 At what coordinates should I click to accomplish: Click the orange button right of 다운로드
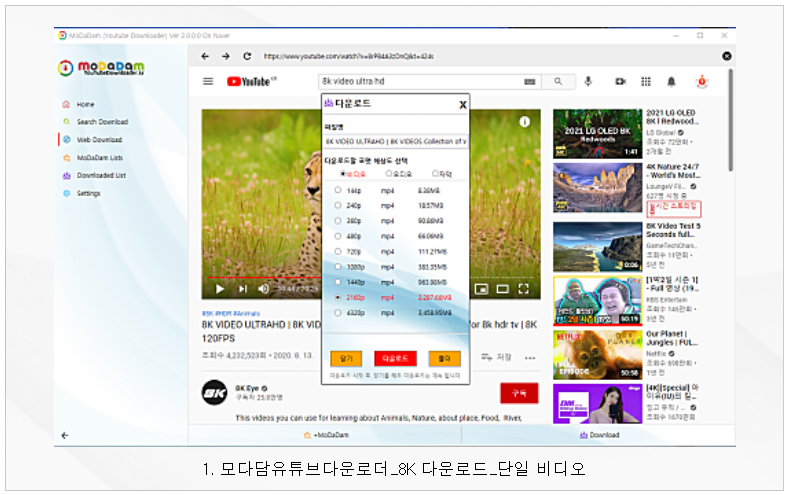[x=444, y=358]
